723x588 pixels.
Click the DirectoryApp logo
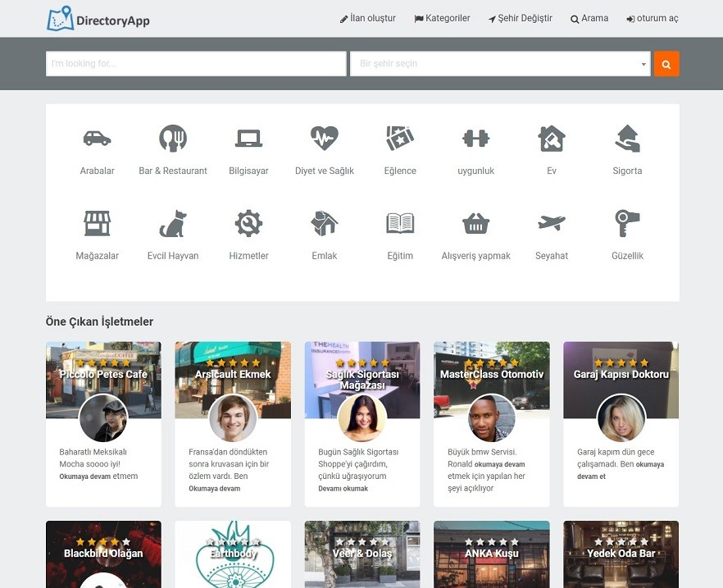(x=98, y=19)
